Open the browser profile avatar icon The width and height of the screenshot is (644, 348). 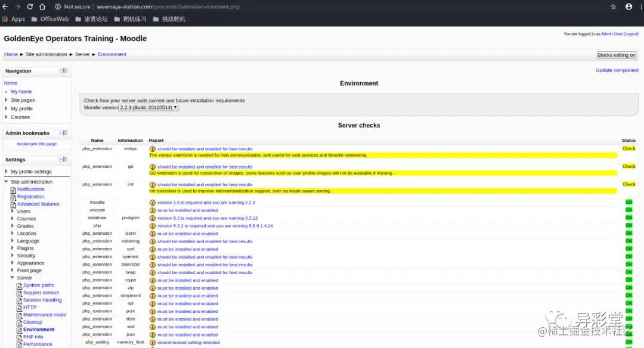[629, 7]
